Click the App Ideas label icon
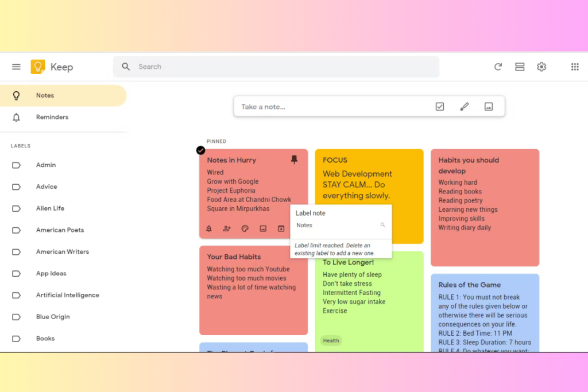 pyautogui.click(x=16, y=274)
